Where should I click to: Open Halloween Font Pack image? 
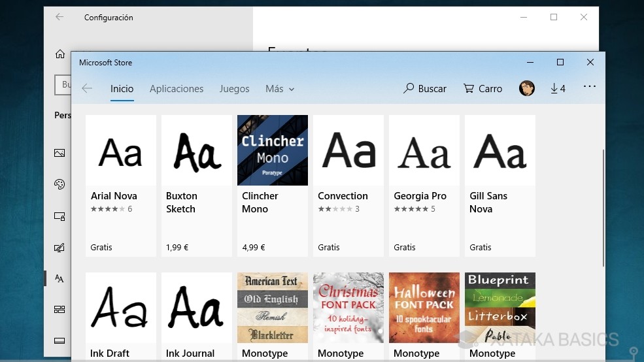pos(424,308)
